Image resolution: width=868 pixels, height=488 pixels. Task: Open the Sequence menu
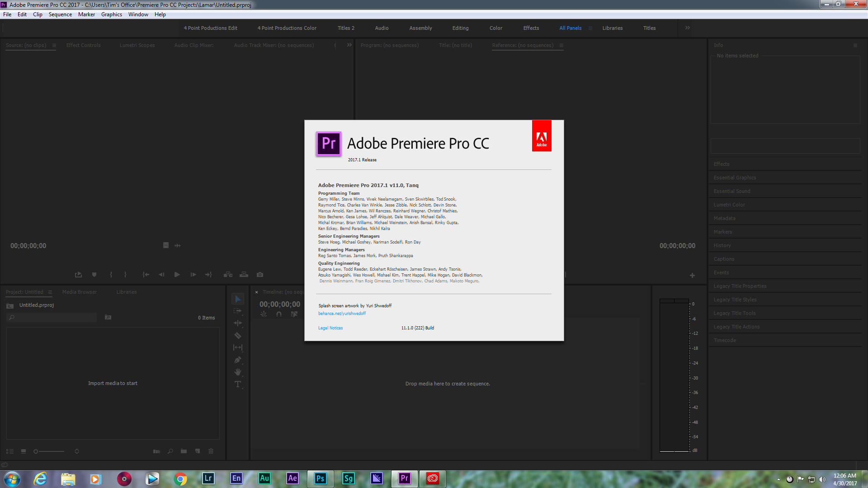60,14
